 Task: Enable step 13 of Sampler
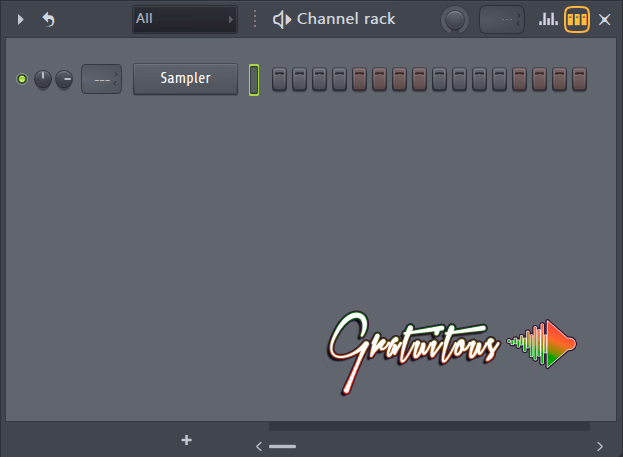tap(519, 79)
